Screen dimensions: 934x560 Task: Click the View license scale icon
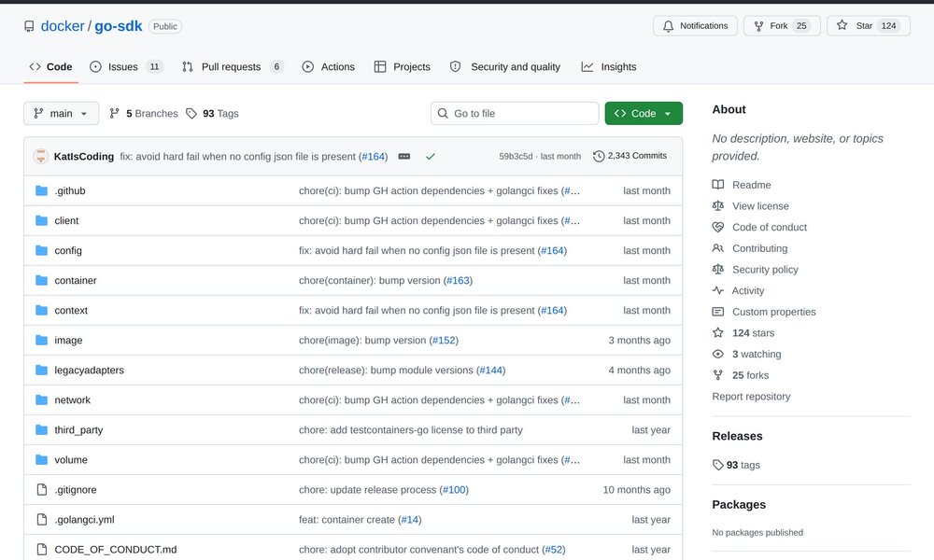coord(717,206)
